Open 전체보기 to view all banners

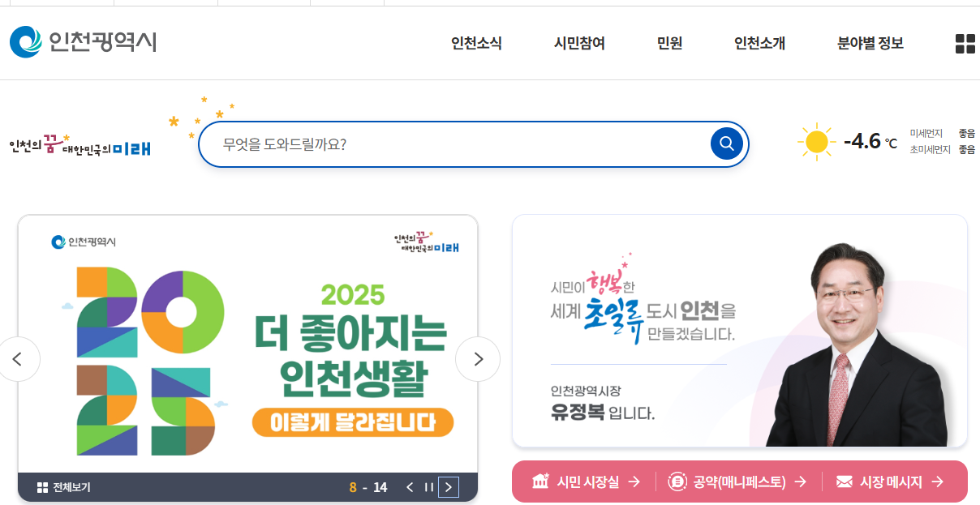coord(64,487)
